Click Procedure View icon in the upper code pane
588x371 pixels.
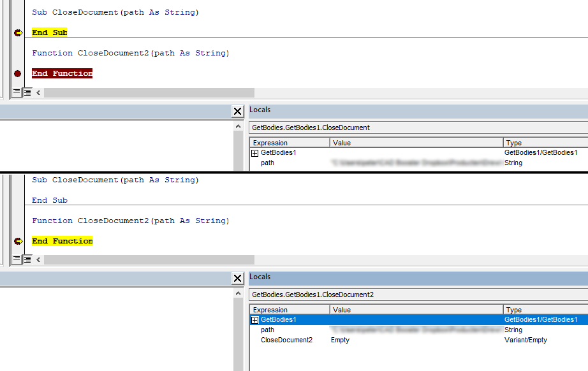click(17, 92)
